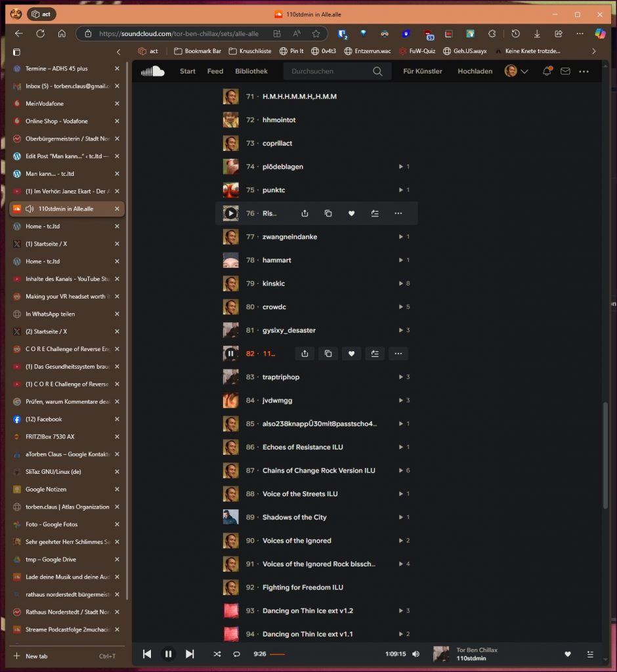Image resolution: width=617 pixels, height=672 pixels.
Task: Close the MeinVodafone tab
Action: tap(117, 104)
